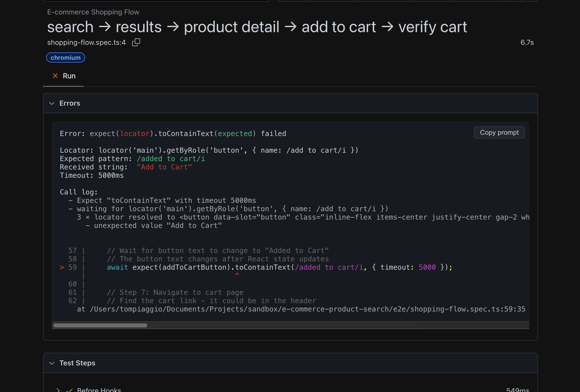The image size is (580, 392).
Task: Open shopping-flow.spec.ts:4 file link
Action: point(86,43)
